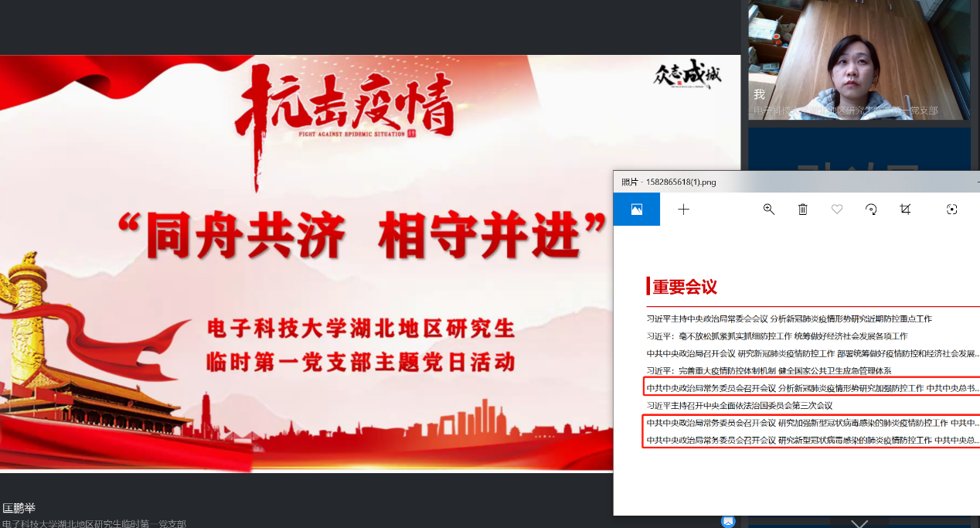Click the Photos window title '1582865618(1).png'
The width and height of the screenshot is (980, 528).
669,182
